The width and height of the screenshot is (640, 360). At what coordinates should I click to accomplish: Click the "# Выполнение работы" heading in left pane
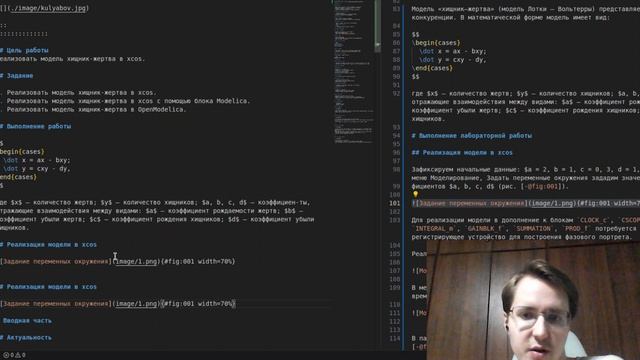point(36,126)
